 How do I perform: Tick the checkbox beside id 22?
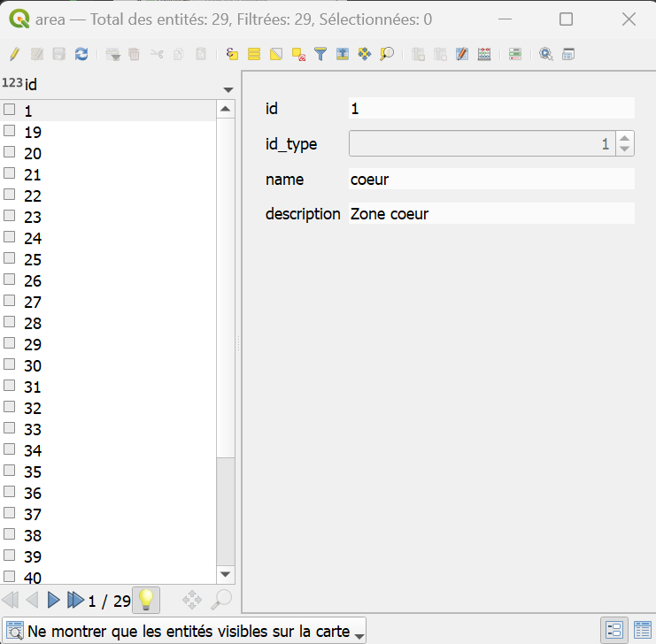click(9, 195)
